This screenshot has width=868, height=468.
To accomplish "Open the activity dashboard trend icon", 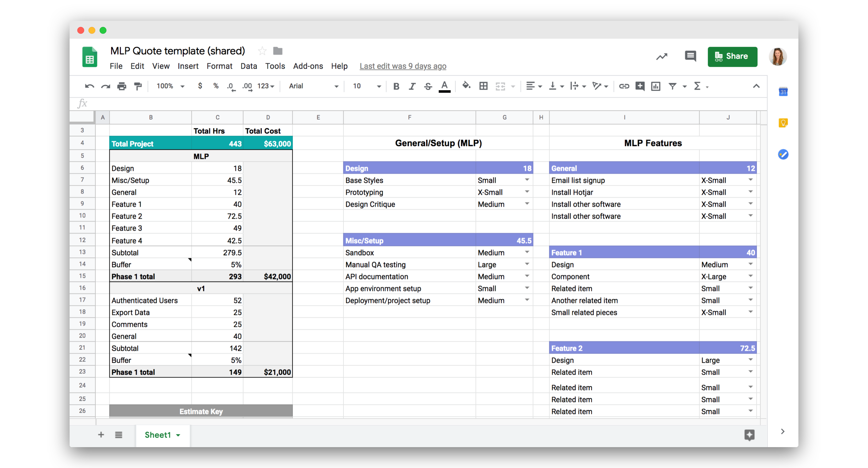I will pyautogui.click(x=662, y=56).
